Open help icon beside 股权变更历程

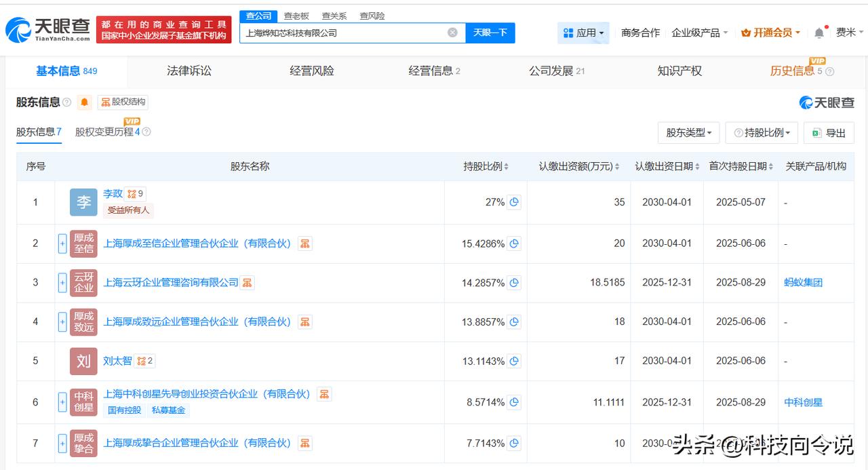[x=146, y=132]
